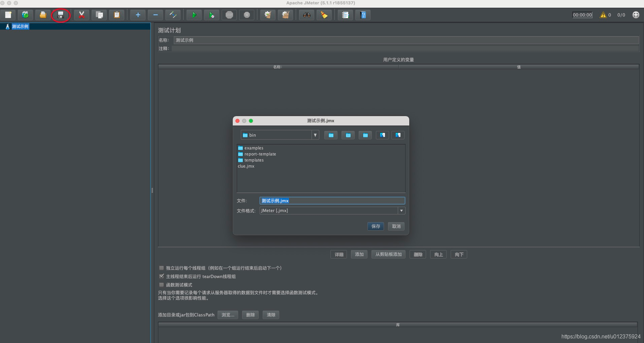The height and width of the screenshot is (343, 644).
Task: Click the 详细 button
Action: click(x=339, y=254)
